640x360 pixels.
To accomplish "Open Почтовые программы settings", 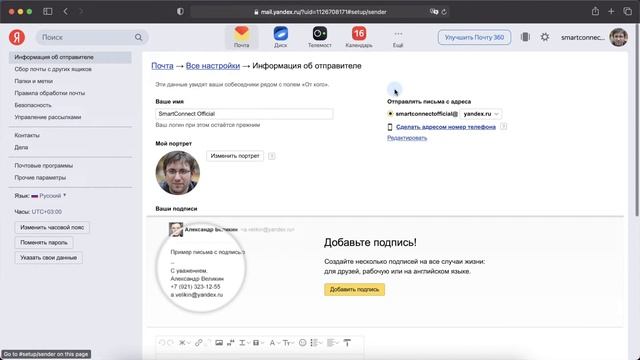I will [44, 166].
